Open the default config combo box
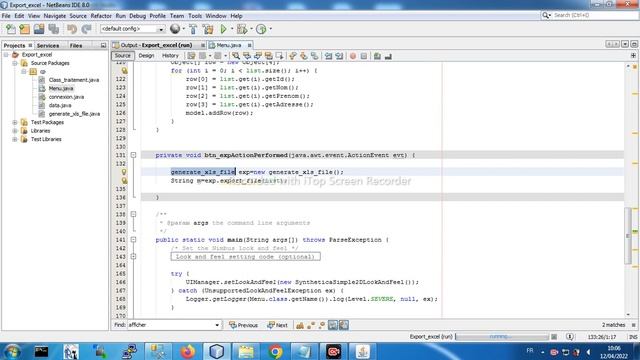Screen dimensions: 640x360 point(133,29)
